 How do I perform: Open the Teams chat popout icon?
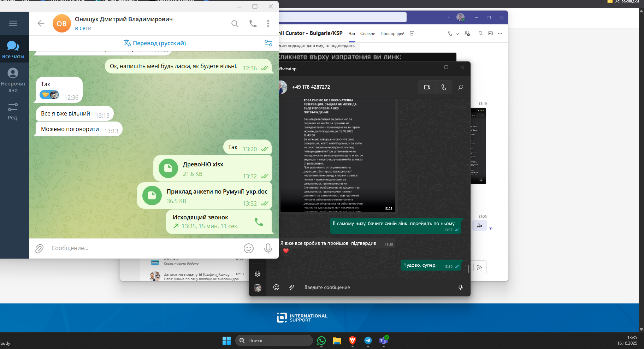[x=490, y=34]
